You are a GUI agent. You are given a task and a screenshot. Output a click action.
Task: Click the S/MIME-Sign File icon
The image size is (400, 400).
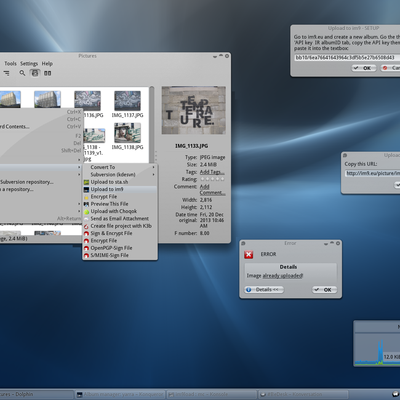pos(86,255)
